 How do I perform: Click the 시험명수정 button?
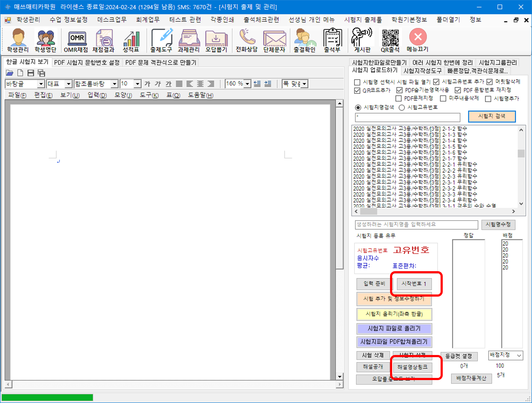(x=498, y=225)
